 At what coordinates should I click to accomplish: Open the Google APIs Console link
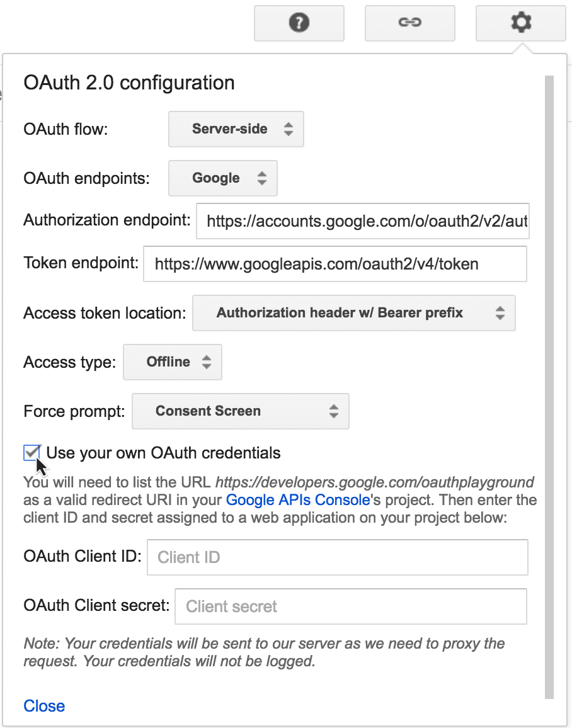pos(297,499)
